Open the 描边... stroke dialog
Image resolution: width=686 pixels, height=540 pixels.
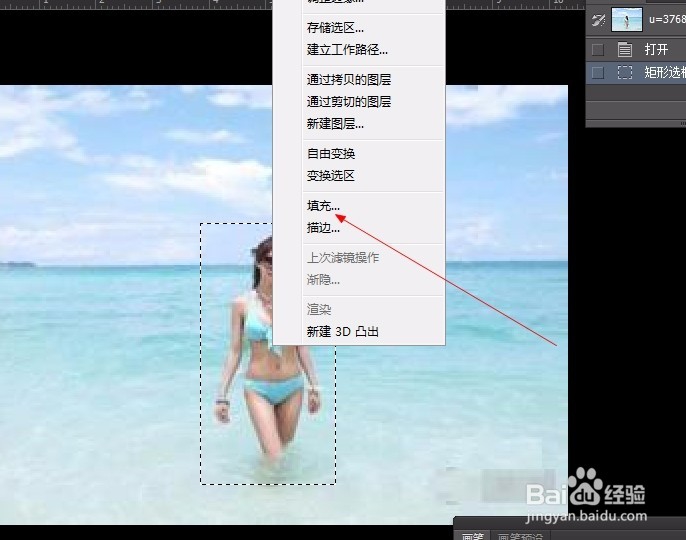(x=323, y=228)
